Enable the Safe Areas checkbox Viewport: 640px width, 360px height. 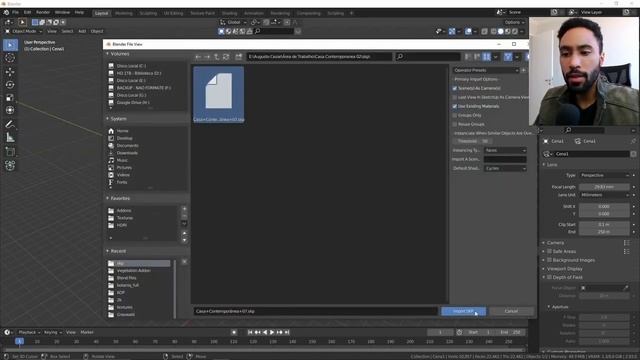point(549,251)
